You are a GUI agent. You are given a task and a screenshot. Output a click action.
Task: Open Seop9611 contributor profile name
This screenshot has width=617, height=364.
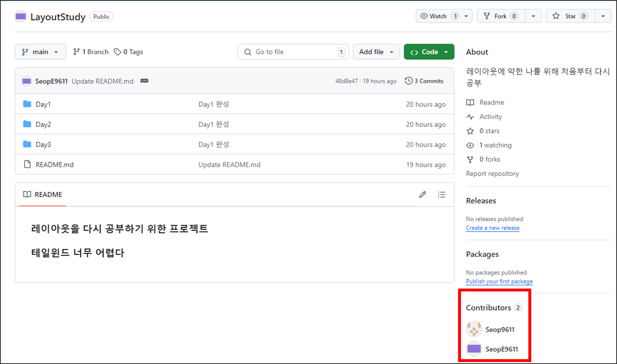(x=500, y=330)
